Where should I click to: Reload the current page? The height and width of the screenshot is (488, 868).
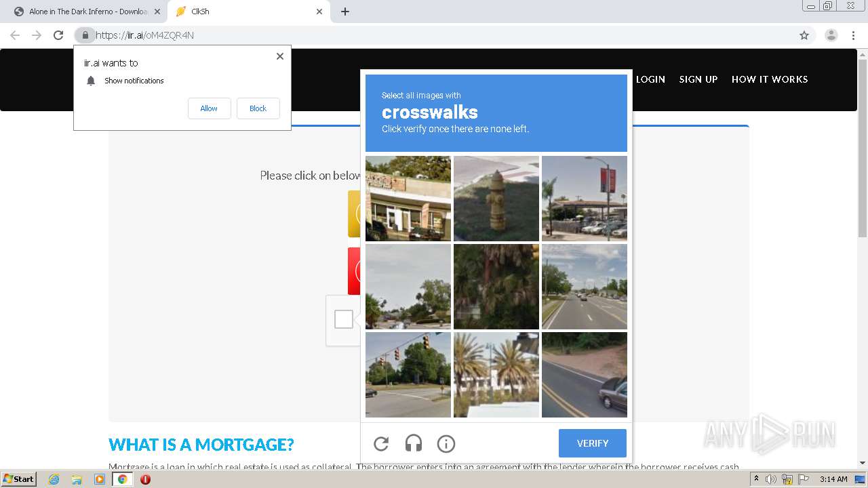point(58,35)
